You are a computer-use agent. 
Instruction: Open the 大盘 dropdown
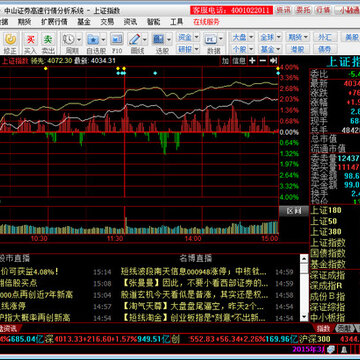pyautogui.click(x=243, y=37)
